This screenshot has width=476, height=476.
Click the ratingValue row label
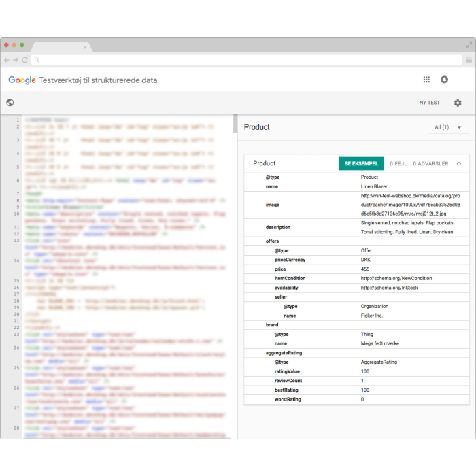pyautogui.click(x=287, y=371)
